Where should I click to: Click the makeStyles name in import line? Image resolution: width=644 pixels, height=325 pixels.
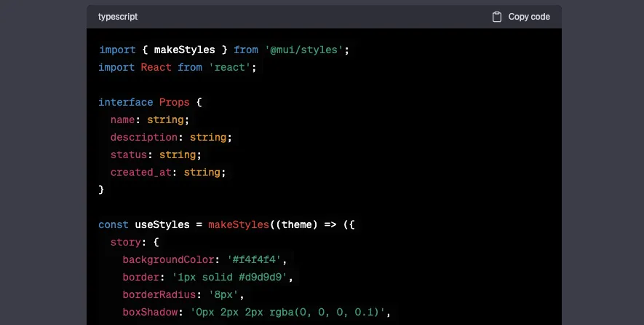click(184, 50)
